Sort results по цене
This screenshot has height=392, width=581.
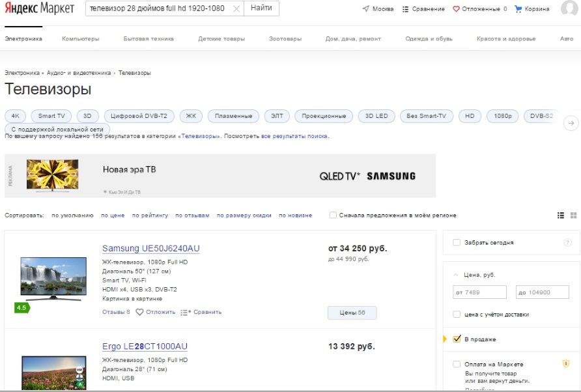[x=113, y=216]
